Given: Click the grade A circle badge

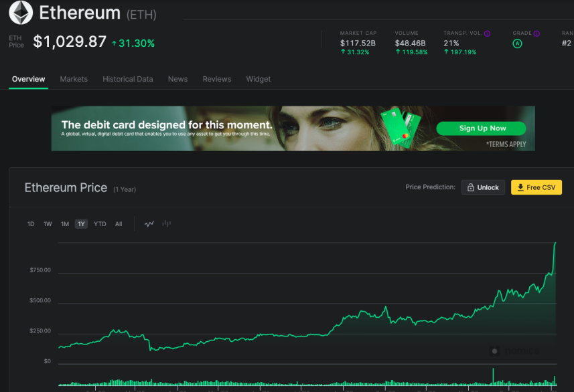Looking at the screenshot, I should (517, 44).
